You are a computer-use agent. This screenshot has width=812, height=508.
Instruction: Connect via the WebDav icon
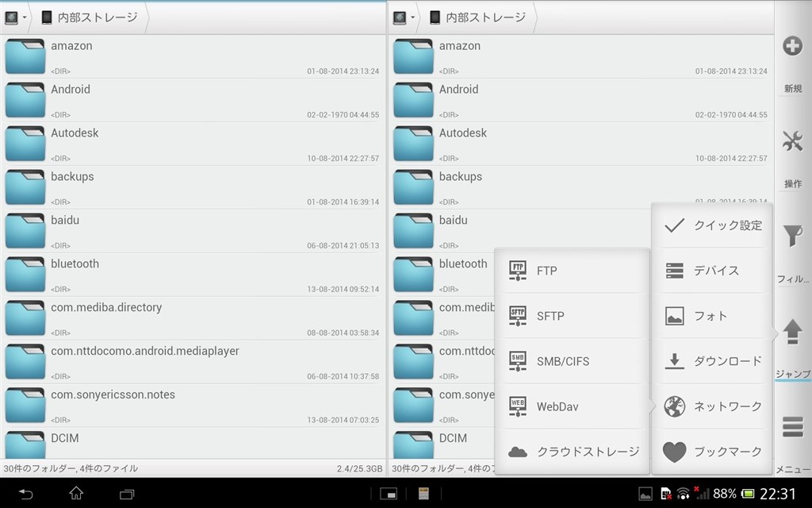click(x=516, y=406)
